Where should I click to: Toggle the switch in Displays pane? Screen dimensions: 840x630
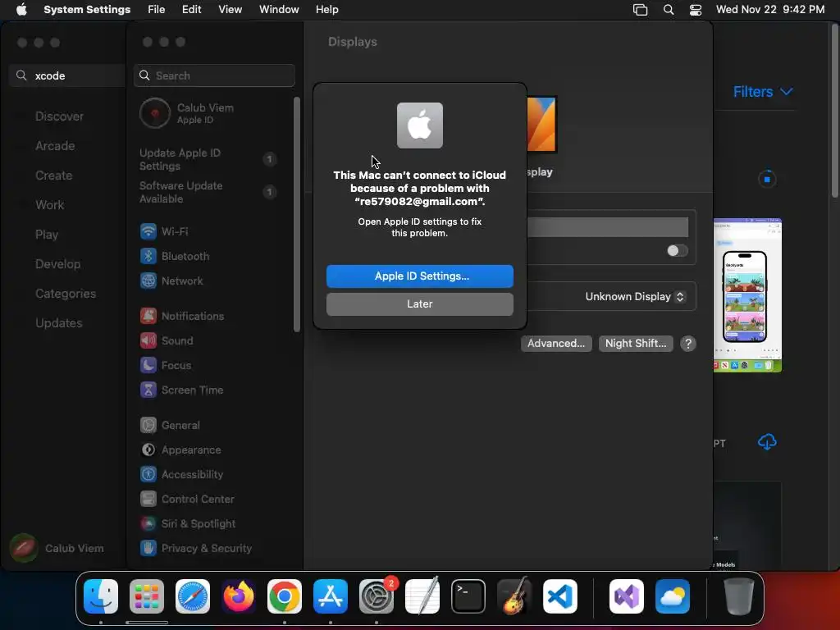677,251
